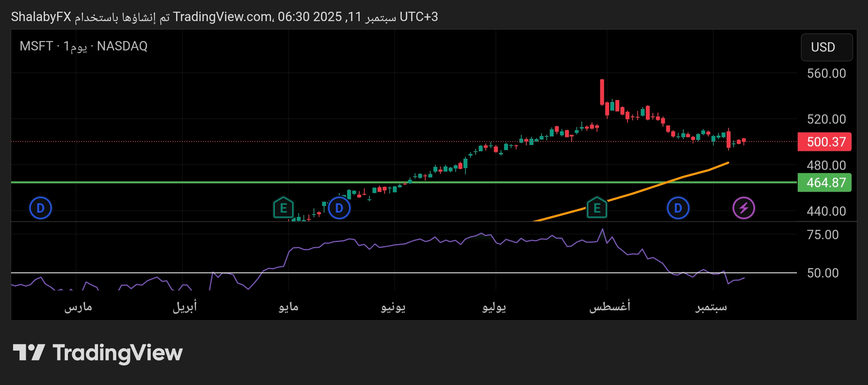
Task: Click the مارس month label
Action: pos(78,307)
